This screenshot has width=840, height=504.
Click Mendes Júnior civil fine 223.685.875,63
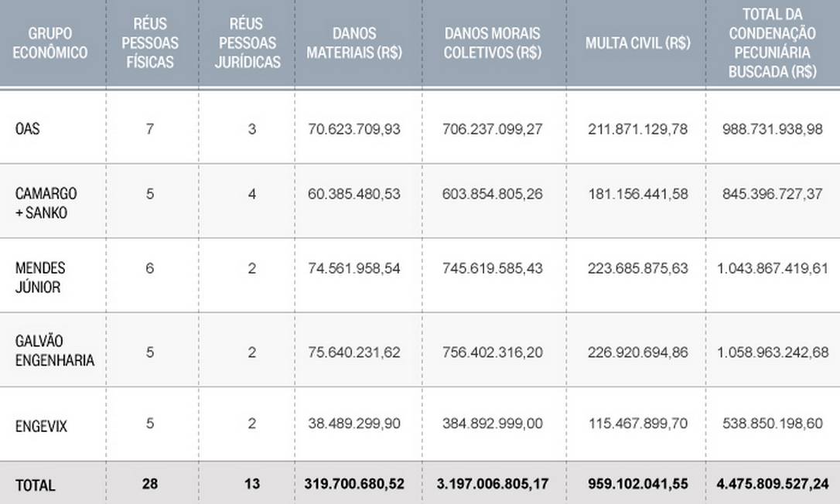pyautogui.click(x=637, y=268)
